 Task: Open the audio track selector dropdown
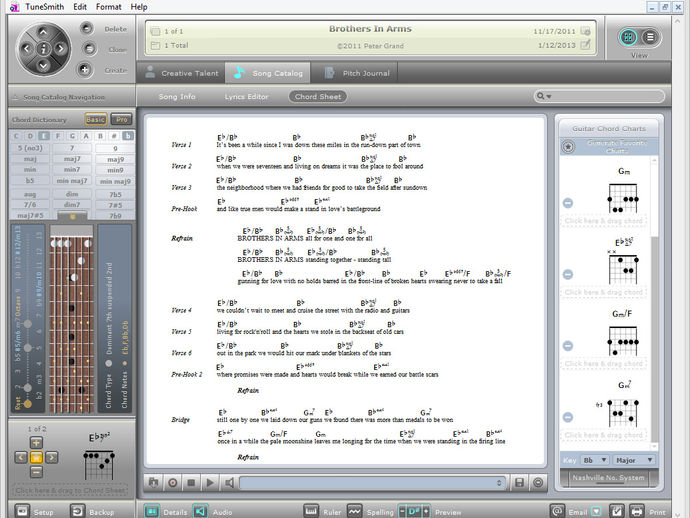(x=373, y=483)
